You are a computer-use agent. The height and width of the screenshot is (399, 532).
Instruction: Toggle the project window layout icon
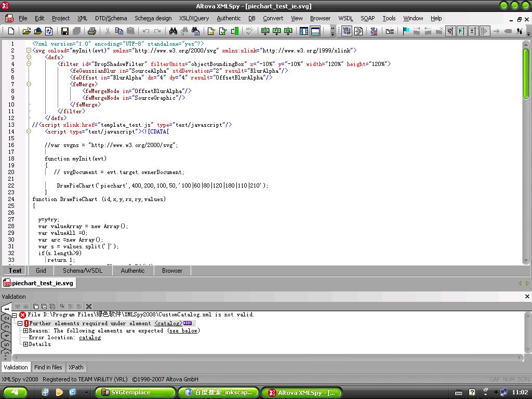click(x=304, y=31)
